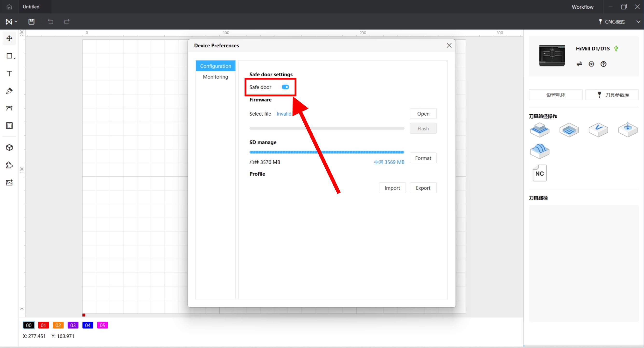Select the Pen drawing tool
The image size is (644, 348).
(x=9, y=91)
